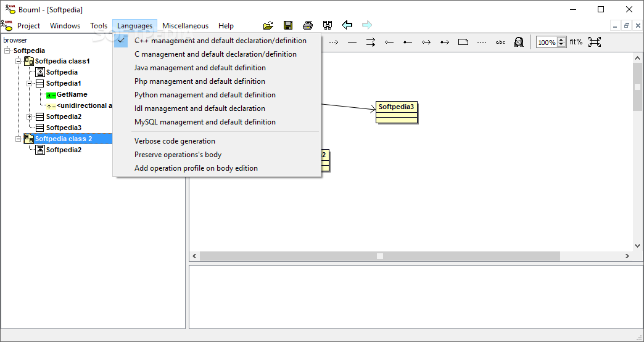Open browser search with the binoculars icon
The height and width of the screenshot is (342, 644).
pos(328,25)
